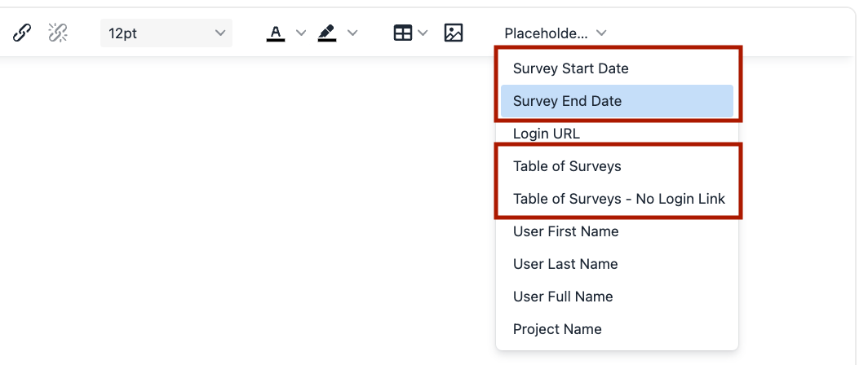Toggle the Placeholders dropdown menu

point(556,33)
